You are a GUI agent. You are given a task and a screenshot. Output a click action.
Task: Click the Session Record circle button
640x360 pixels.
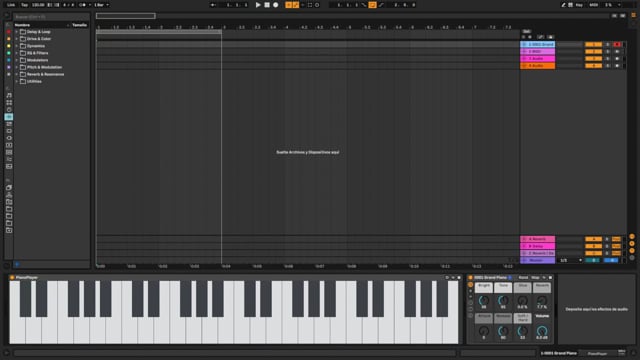coord(317,5)
